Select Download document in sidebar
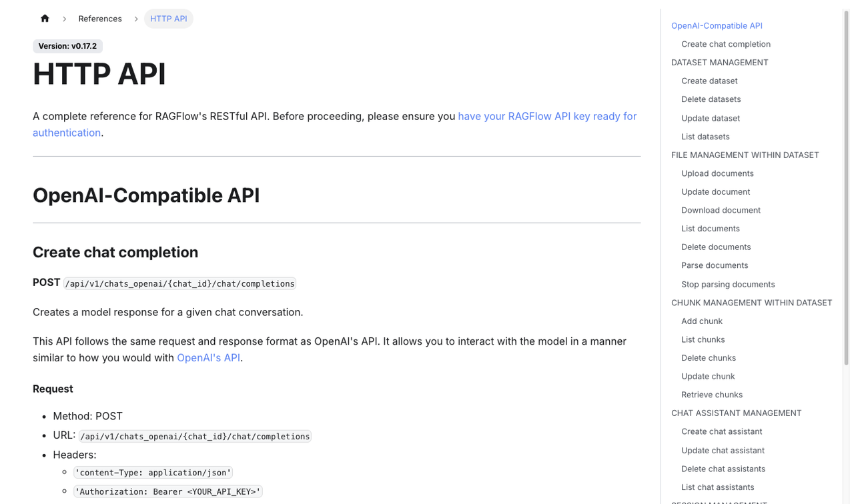 (x=721, y=210)
